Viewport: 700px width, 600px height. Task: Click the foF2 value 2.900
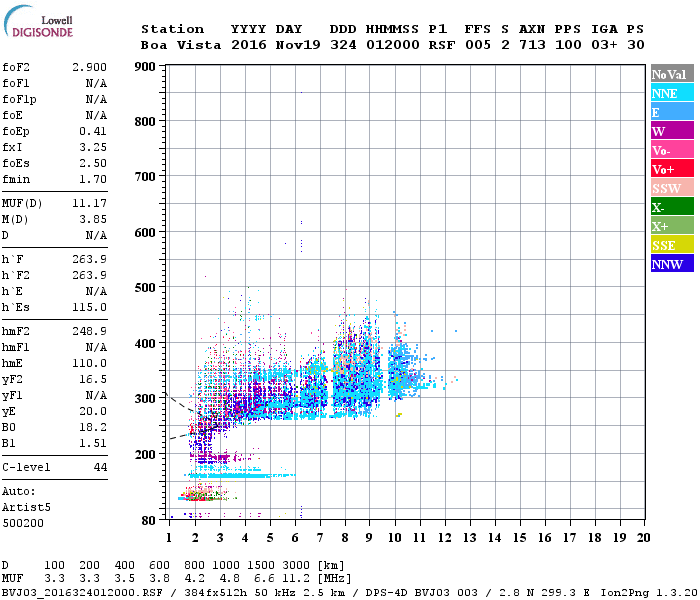click(x=90, y=67)
